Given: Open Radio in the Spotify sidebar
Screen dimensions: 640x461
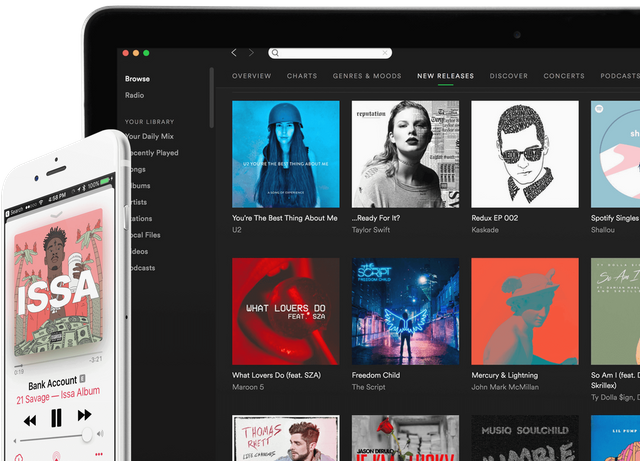Looking at the screenshot, I should 135,95.
